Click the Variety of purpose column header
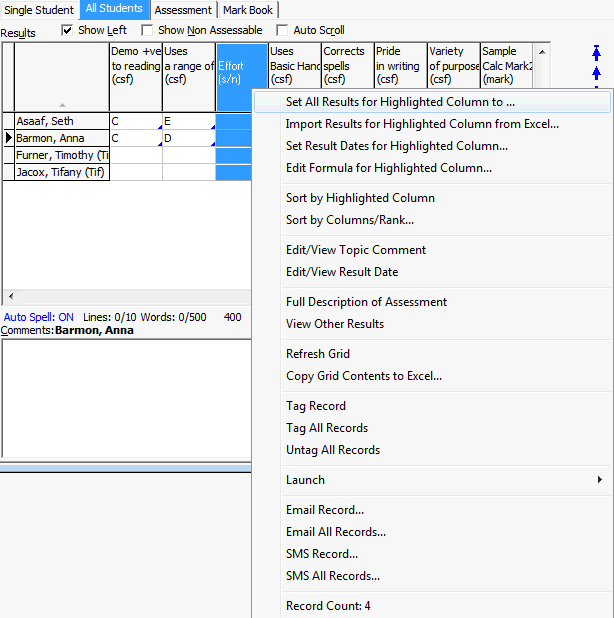This screenshot has width=614, height=618. pyautogui.click(x=454, y=65)
